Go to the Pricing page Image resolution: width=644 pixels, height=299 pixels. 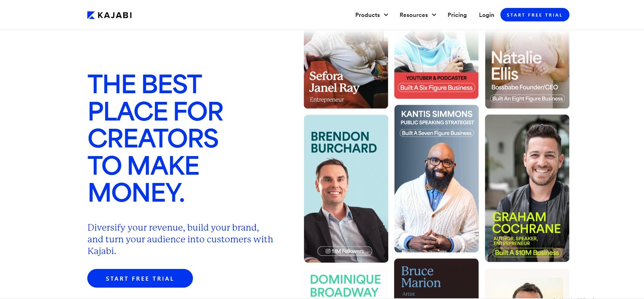coord(457,15)
